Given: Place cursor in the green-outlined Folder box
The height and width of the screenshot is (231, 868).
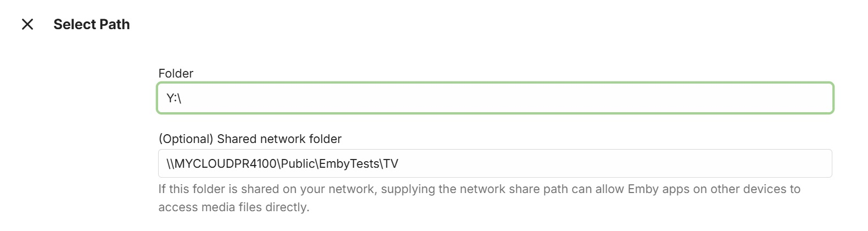Looking at the screenshot, I should [x=495, y=98].
